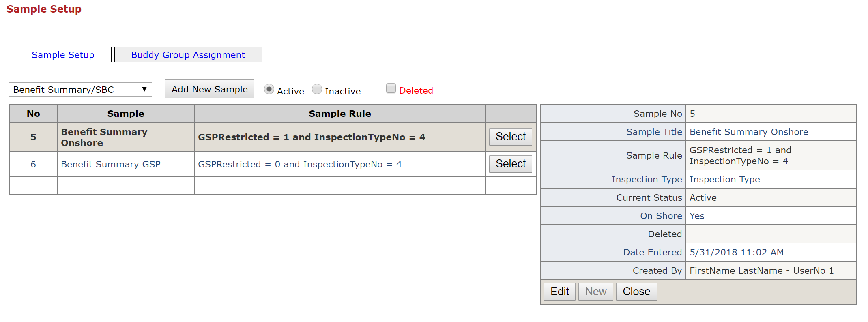Switch to the Sample Setup tab
Viewport: 868px width, 322px height.
pos(63,55)
